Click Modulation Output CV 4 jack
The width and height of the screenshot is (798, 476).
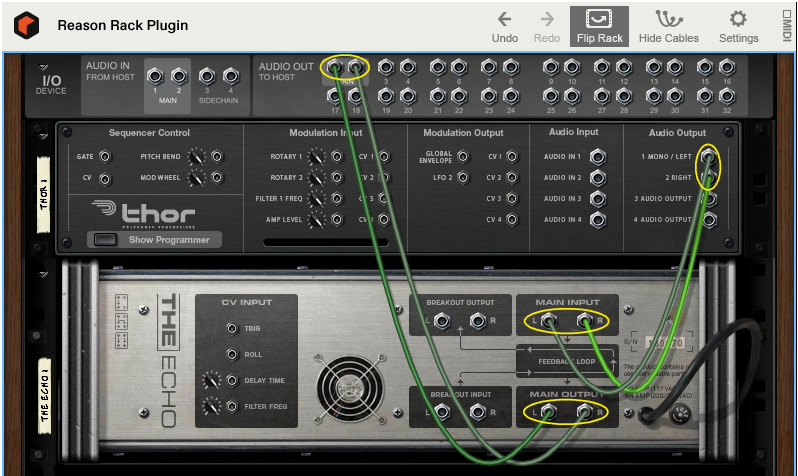click(512, 219)
